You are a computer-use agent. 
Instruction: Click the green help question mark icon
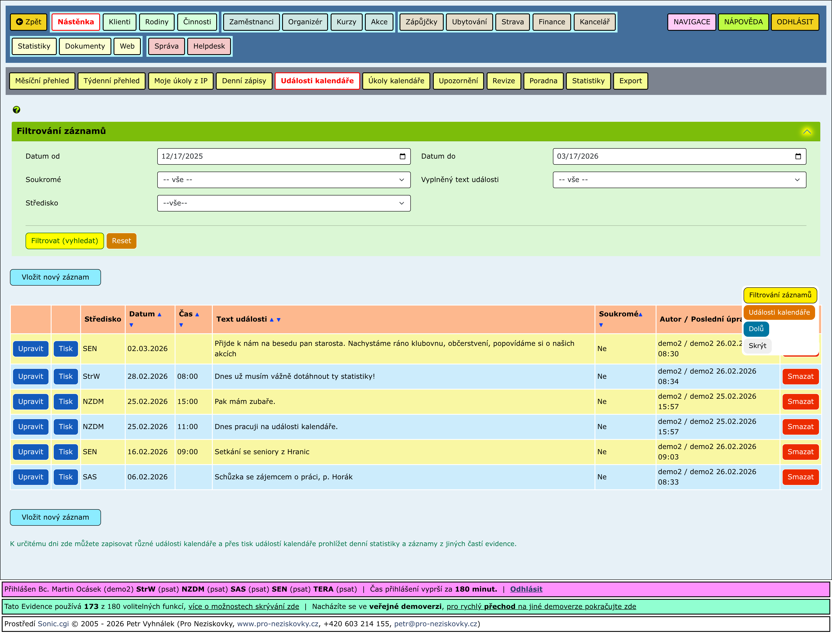[x=16, y=110]
